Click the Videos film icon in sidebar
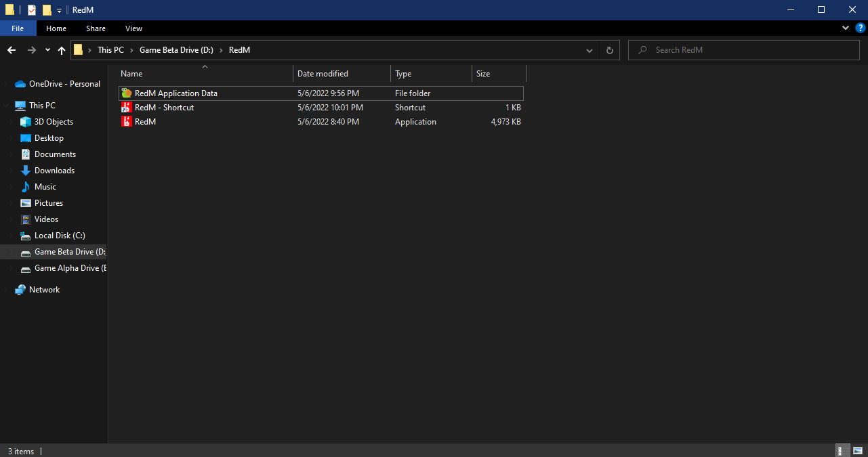868x457 pixels. [x=26, y=219]
